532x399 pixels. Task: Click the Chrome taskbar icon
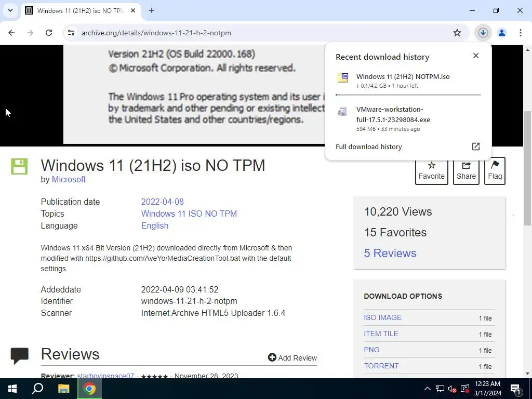[89, 389]
